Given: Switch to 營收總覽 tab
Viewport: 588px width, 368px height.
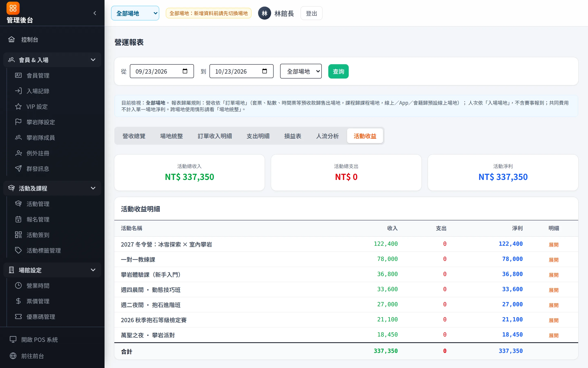Looking at the screenshot, I should pyautogui.click(x=134, y=136).
